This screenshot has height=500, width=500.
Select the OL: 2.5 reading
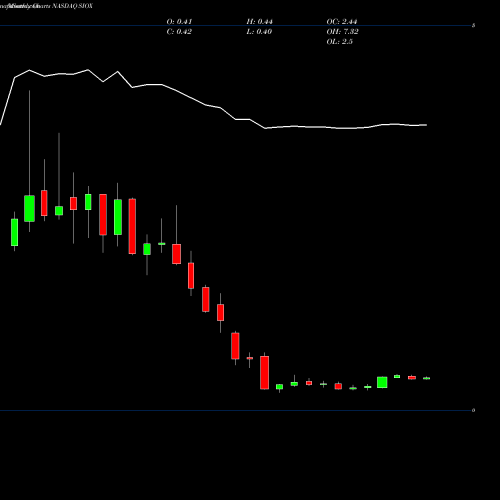point(339,42)
